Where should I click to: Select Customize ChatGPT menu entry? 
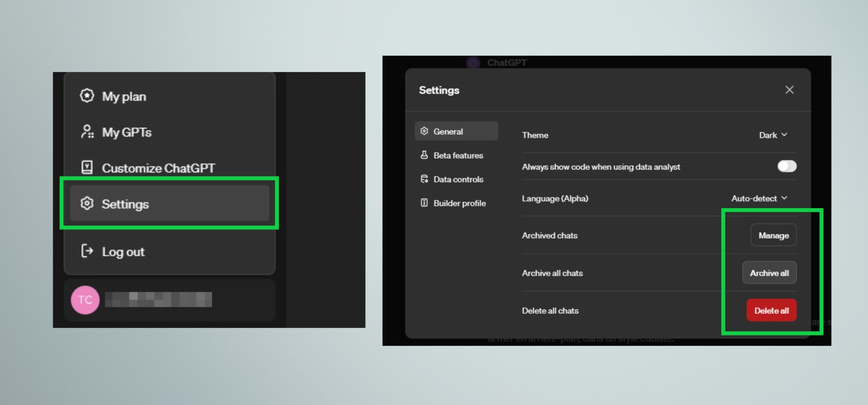[169, 168]
